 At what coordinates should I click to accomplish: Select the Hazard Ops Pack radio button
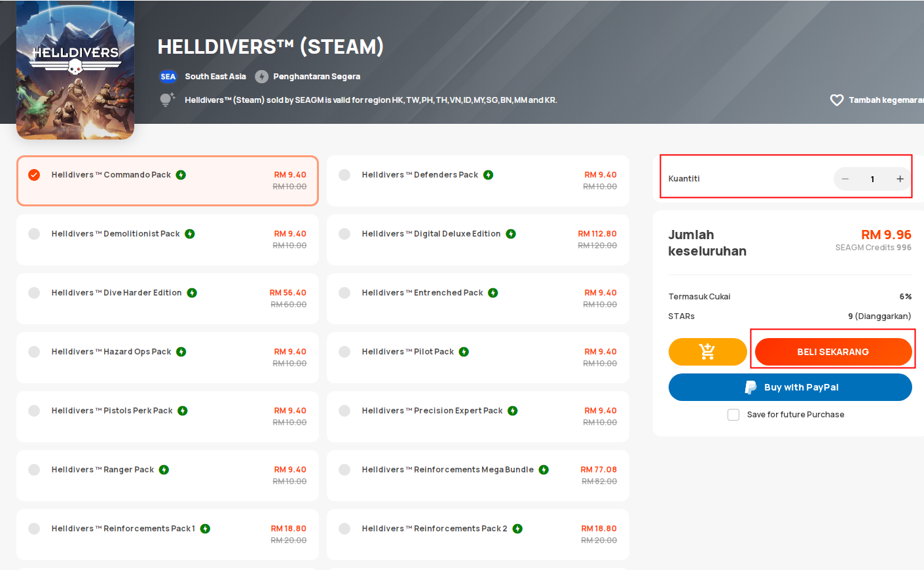(x=34, y=352)
